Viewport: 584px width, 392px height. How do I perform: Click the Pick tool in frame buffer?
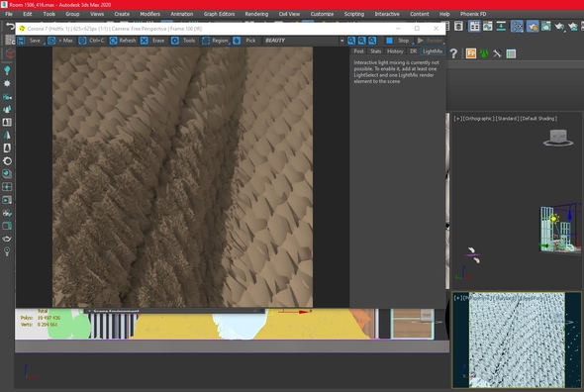click(245, 41)
